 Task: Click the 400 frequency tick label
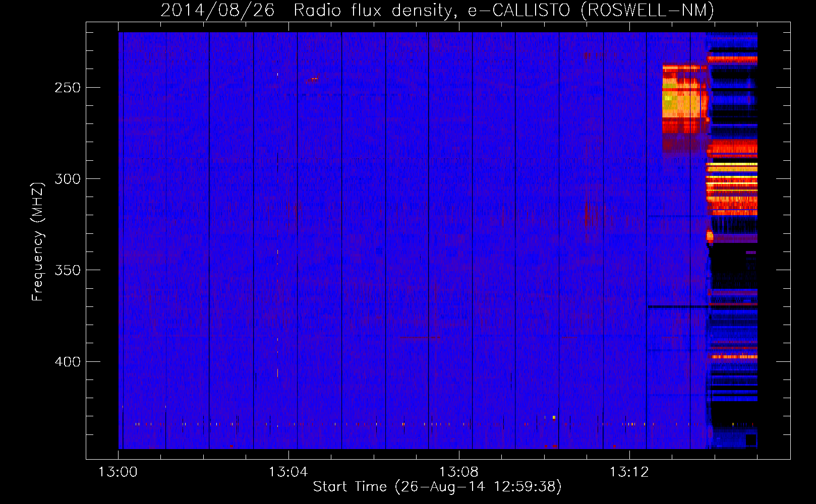68,362
